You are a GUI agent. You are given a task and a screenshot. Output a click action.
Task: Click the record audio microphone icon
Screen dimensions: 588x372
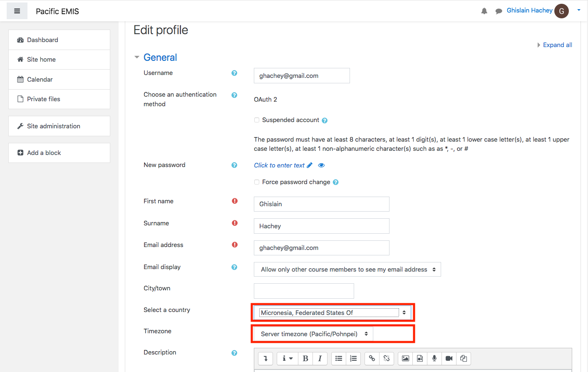(x=434, y=358)
